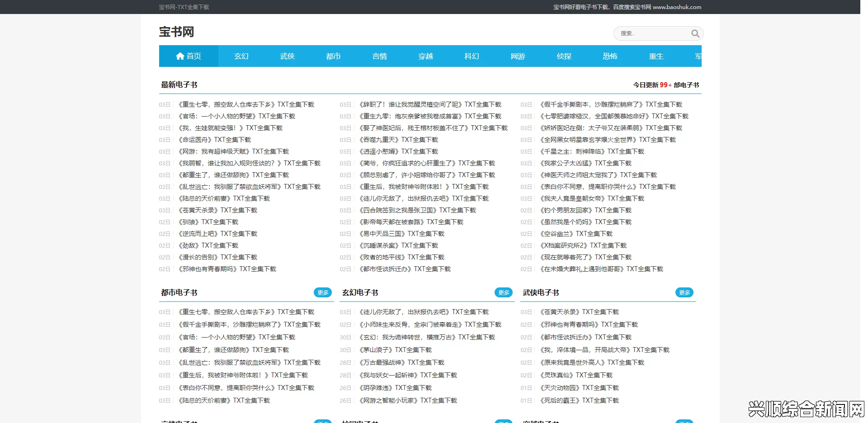Viewport: 868px width, 423px height.
Task: Click the 最新电子书 section heading
Action: point(179,85)
